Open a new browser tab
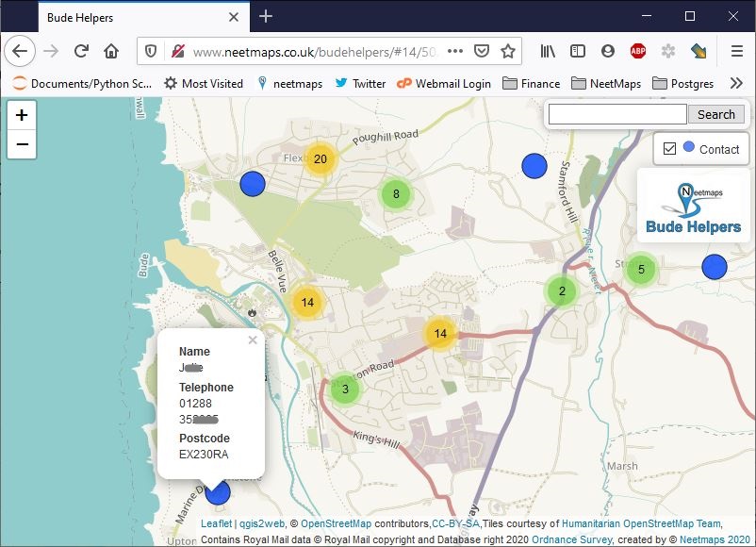 tap(266, 16)
